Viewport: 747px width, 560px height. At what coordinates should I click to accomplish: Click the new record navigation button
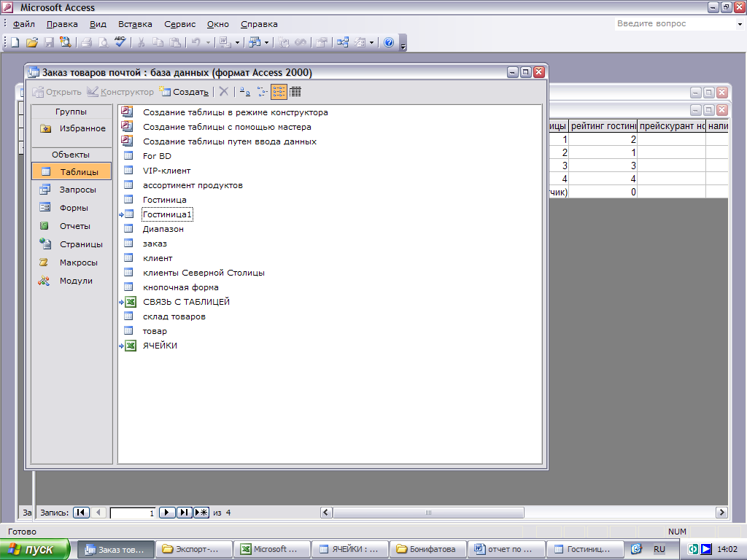201,513
